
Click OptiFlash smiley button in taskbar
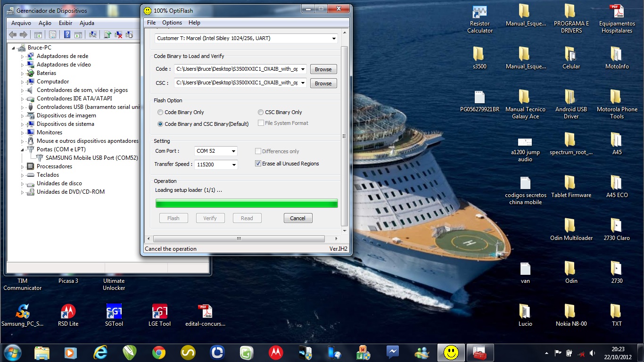(451, 352)
